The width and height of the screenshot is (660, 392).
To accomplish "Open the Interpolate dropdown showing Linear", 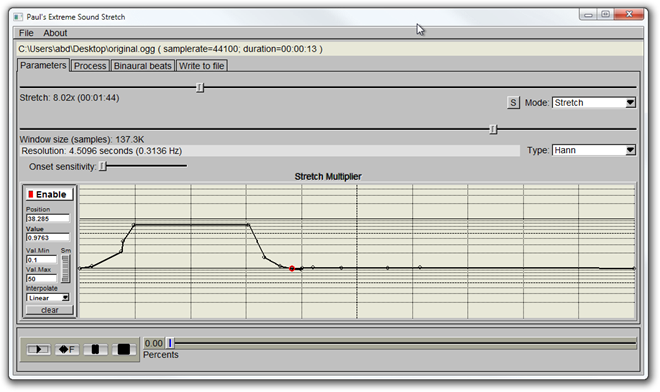I will coord(48,298).
